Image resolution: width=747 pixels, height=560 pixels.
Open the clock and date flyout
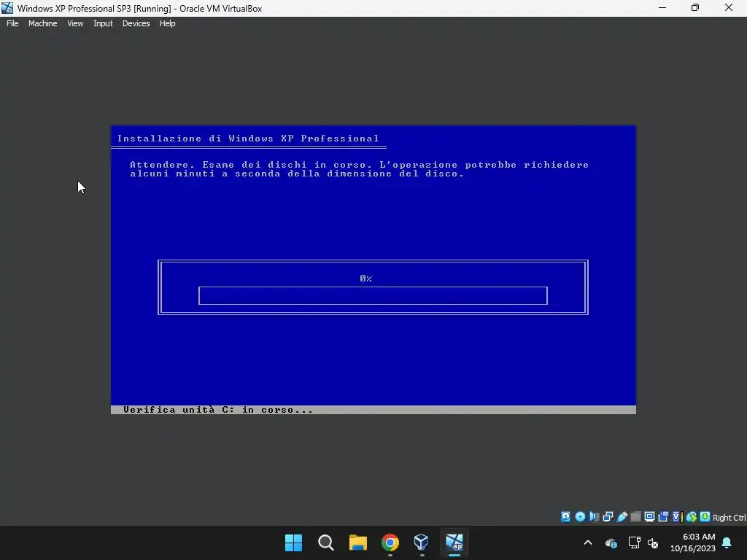pyautogui.click(x=693, y=542)
